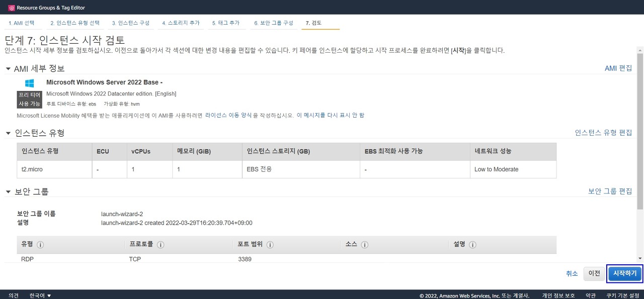644x299 pixels.
Task: Open 개인 정보 보호 footer link
Action: (558, 295)
